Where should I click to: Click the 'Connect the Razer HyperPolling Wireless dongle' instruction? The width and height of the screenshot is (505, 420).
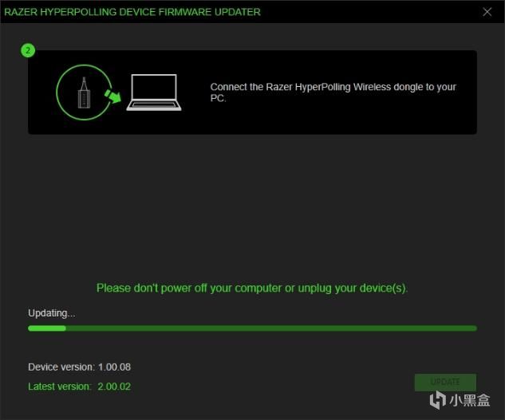333,92
